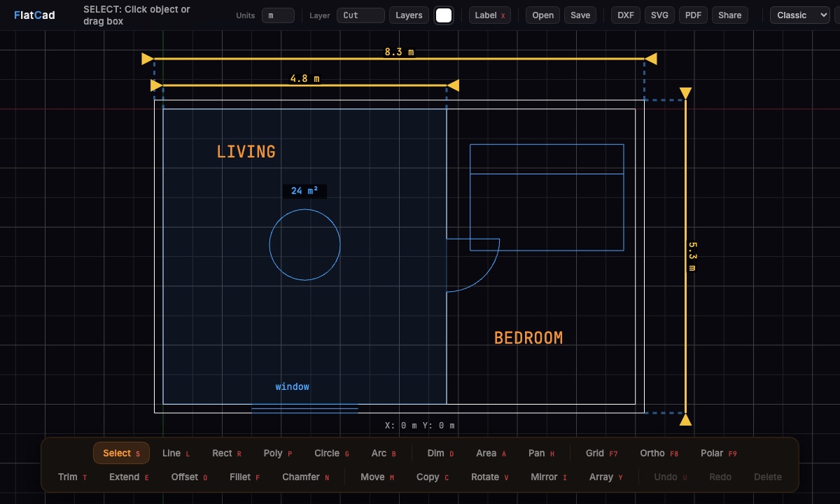Image resolution: width=840 pixels, height=504 pixels.
Task: Pick the Rect tool
Action: (x=227, y=453)
